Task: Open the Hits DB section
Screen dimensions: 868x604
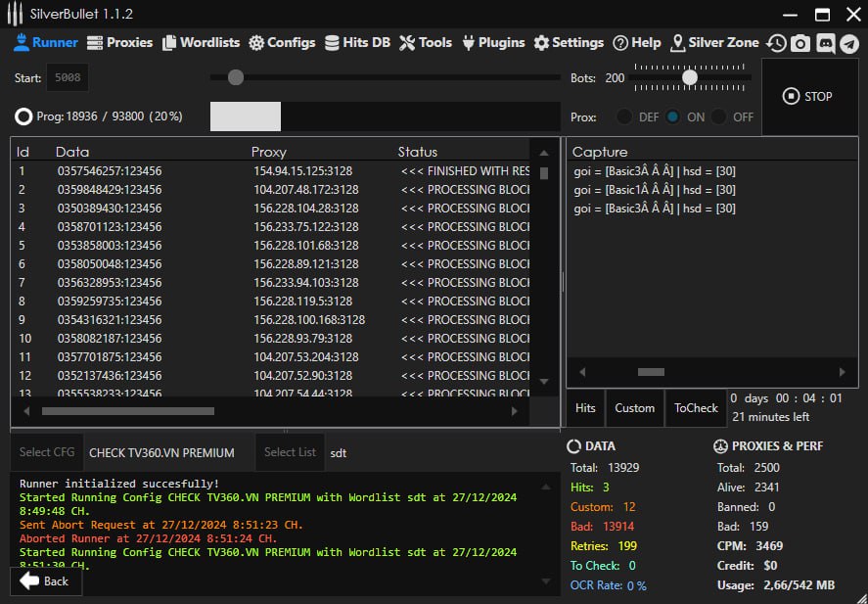Action: coord(356,42)
